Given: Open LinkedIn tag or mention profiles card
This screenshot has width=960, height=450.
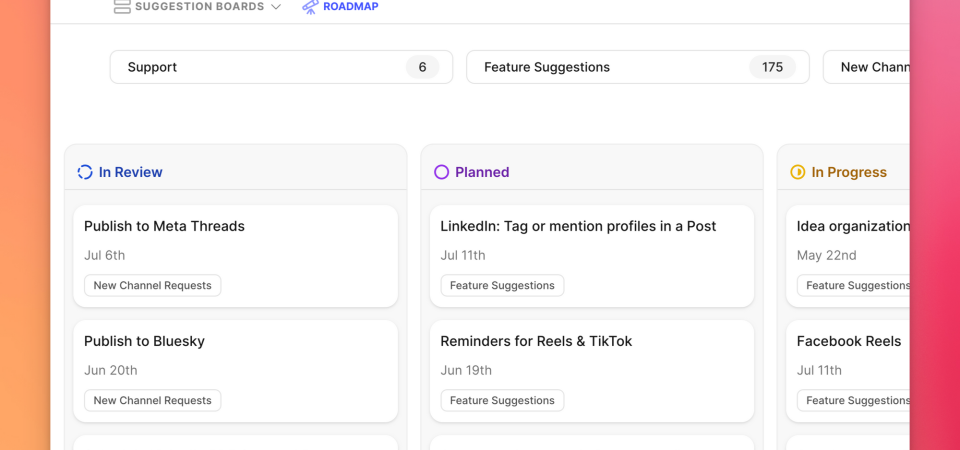Looking at the screenshot, I should pos(592,256).
